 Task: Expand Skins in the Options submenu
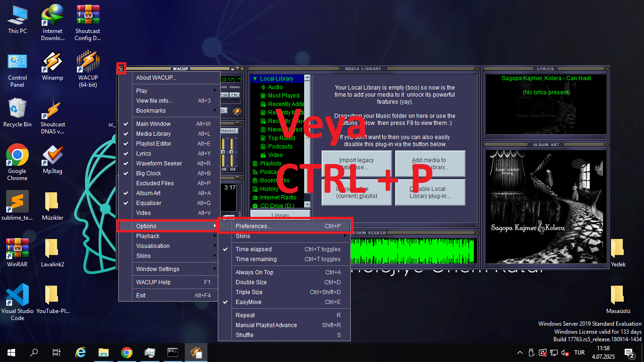(284, 236)
